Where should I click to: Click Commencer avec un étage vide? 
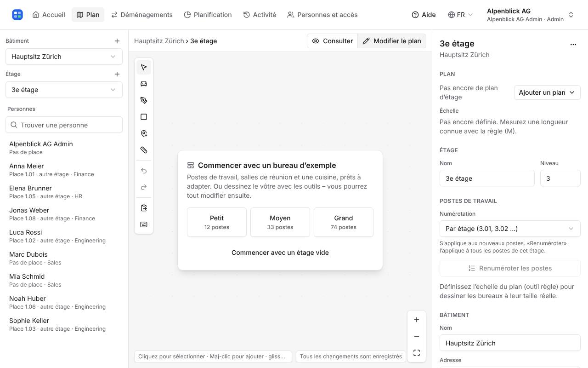pos(280,253)
